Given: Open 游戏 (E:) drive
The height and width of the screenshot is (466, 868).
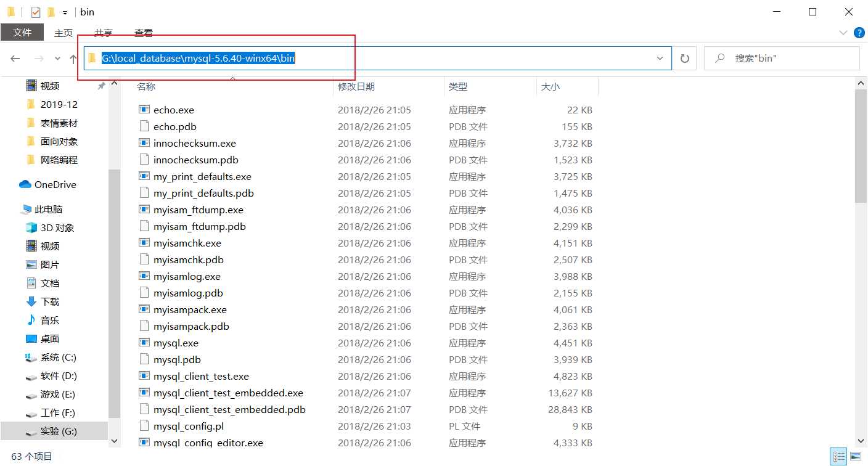Looking at the screenshot, I should click(59, 394).
